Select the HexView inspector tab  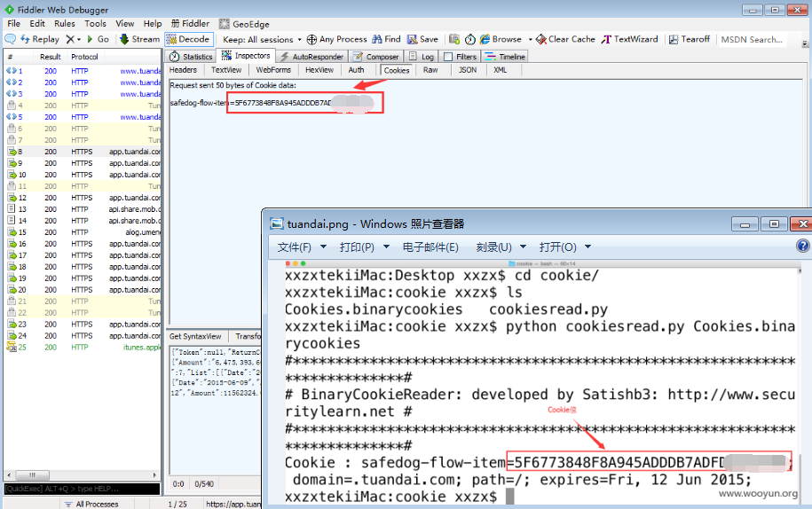(319, 70)
